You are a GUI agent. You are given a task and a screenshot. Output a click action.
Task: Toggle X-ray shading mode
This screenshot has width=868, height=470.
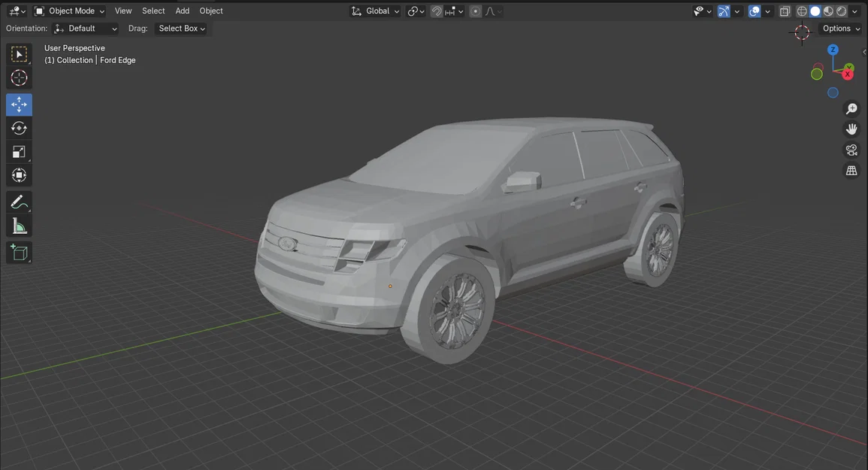[x=785, y=11]
